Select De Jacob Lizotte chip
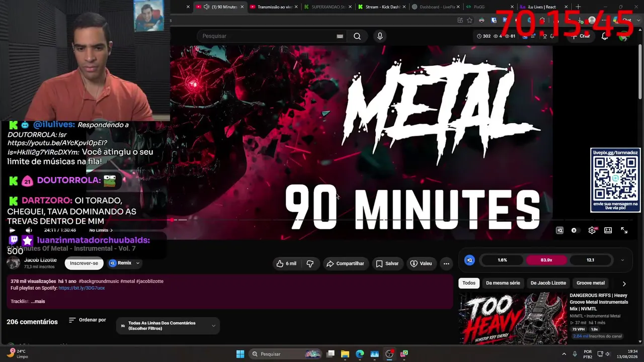The width and height of the screenshot is (644, 362). click(x=548, y=283)
